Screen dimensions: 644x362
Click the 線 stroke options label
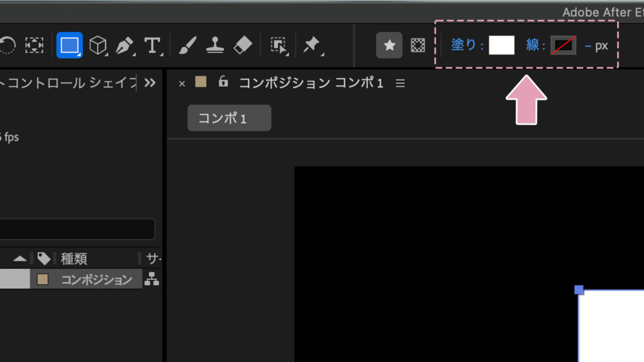(x=535, y=45)
